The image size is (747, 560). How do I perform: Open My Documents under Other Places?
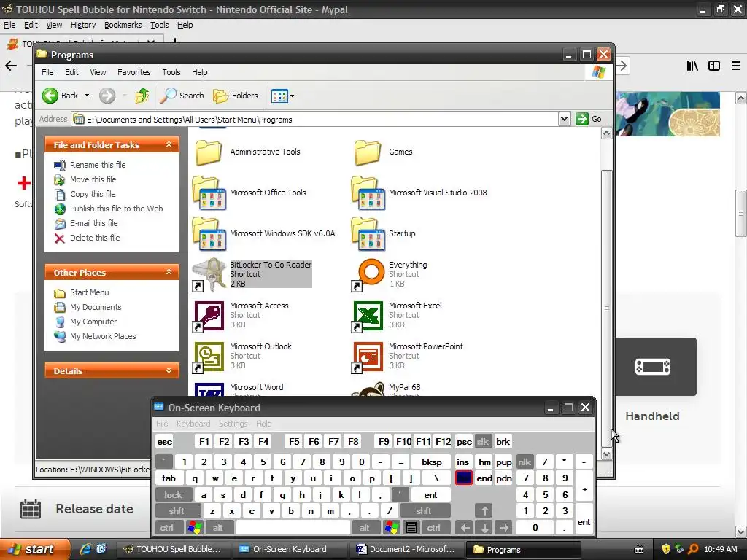[x=96, y=307]
